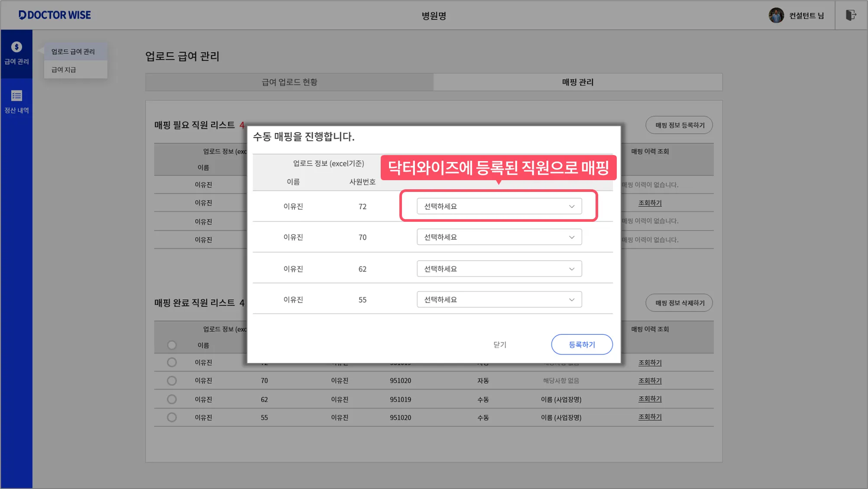Select radio for mapped employee number 62
The width and height of the screenshot is (868, 489).
pyautogui.click(x=172, y=399)
